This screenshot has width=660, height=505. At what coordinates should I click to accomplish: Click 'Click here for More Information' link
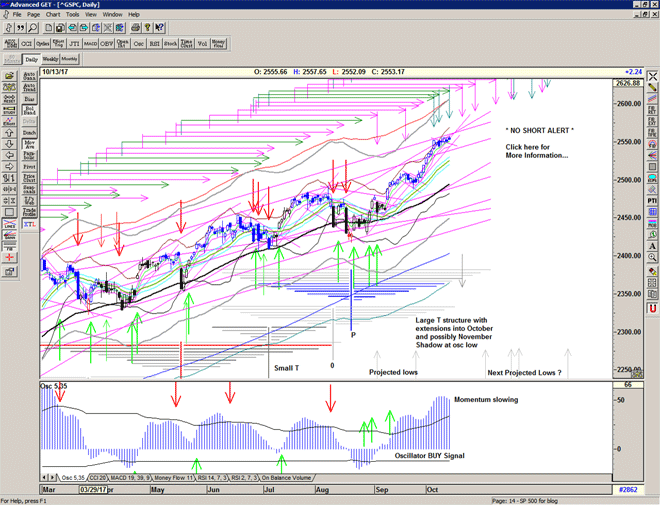[539, 151]
